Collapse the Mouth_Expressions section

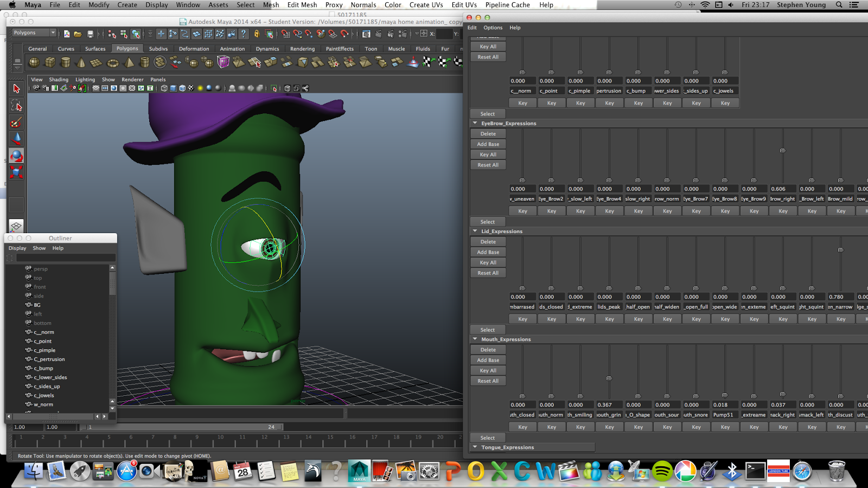[475, 339]
